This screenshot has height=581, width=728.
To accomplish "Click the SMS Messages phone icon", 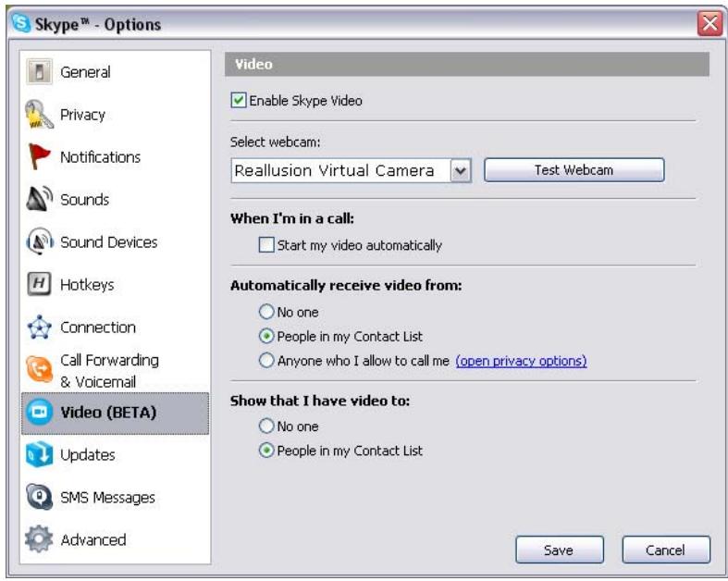I will [39, 497].
